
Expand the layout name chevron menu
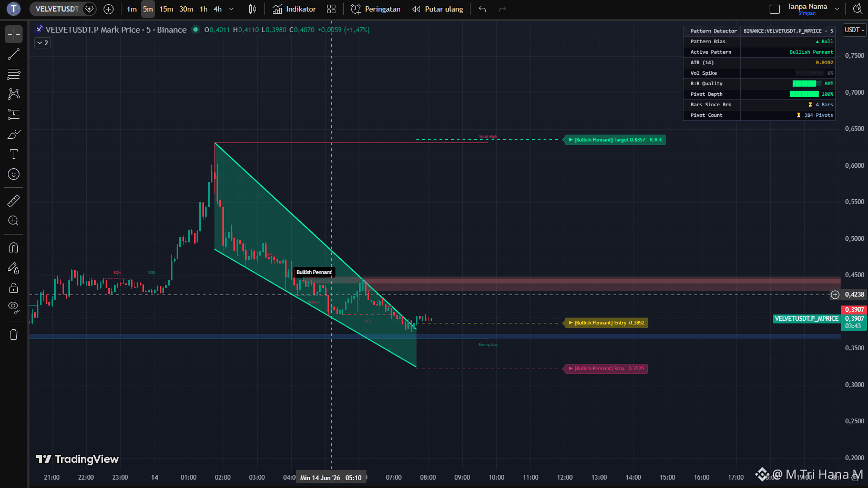coord(837,9)
